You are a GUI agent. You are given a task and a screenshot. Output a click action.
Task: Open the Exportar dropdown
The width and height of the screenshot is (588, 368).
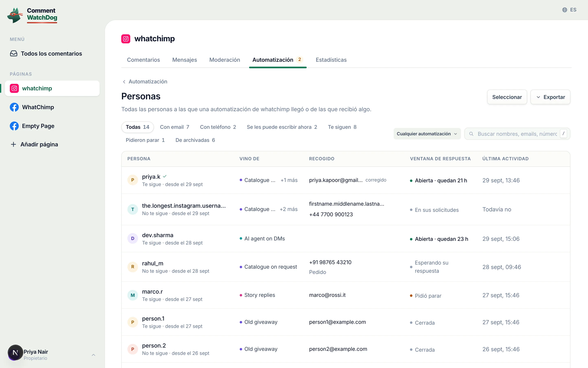click(550, 97)
